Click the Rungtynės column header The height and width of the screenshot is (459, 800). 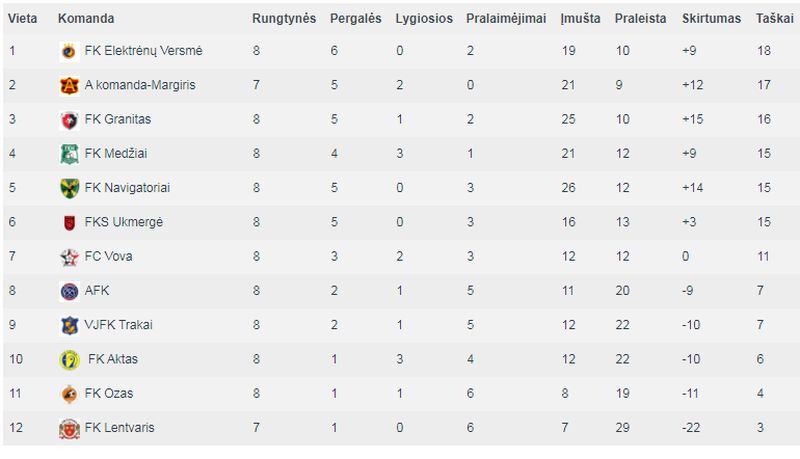[x=284, y=19]
